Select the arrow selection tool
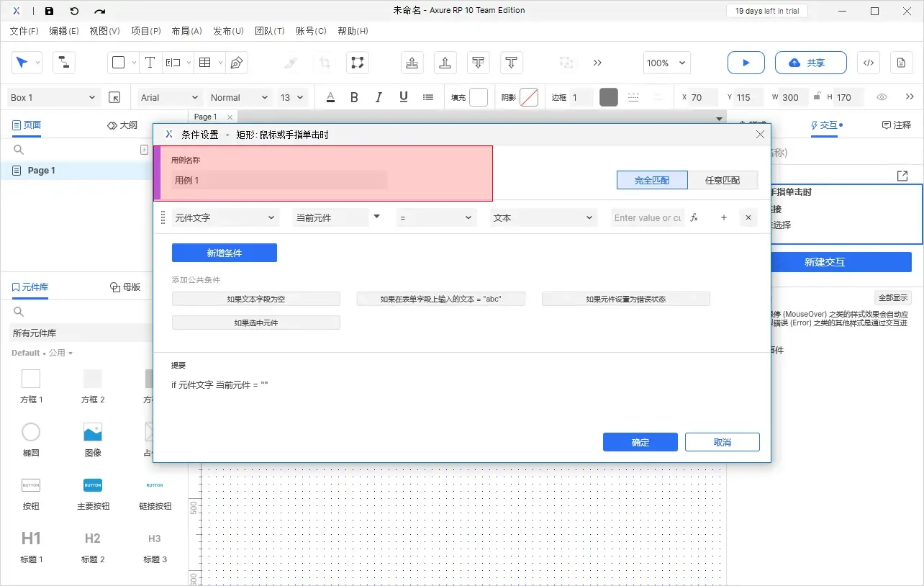Screen dimensions: 924x586 pos(22,63)
